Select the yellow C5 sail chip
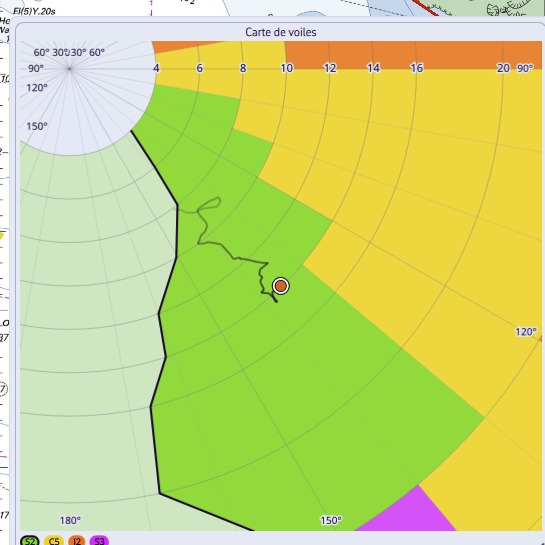545x545 pixels. (54, 540)
